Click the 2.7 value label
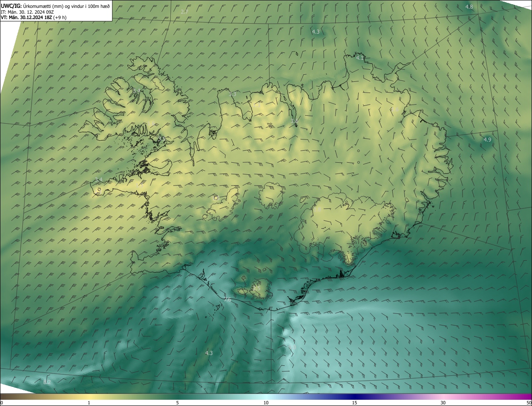The image size is (532, 406). (x=185, y=12)
